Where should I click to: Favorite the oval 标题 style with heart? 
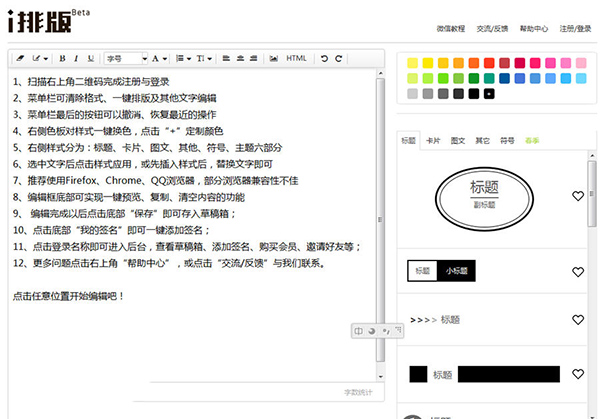(578, 196)
